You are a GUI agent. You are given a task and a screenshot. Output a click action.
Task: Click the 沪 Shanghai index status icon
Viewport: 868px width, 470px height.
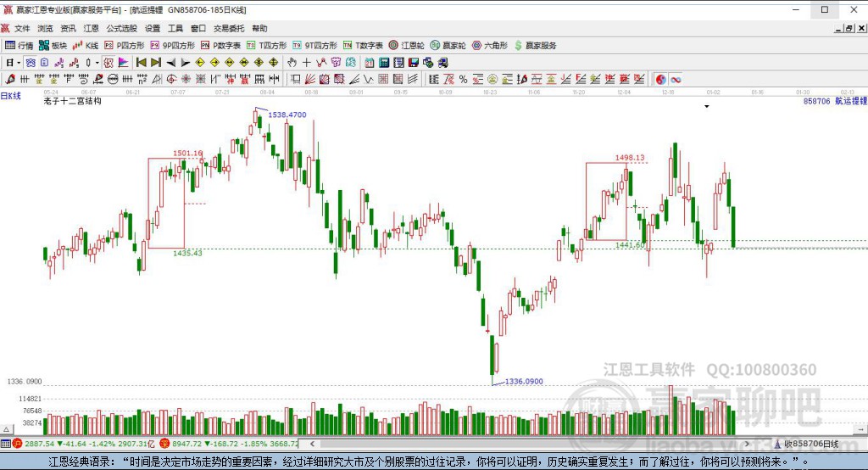(17, 444)
